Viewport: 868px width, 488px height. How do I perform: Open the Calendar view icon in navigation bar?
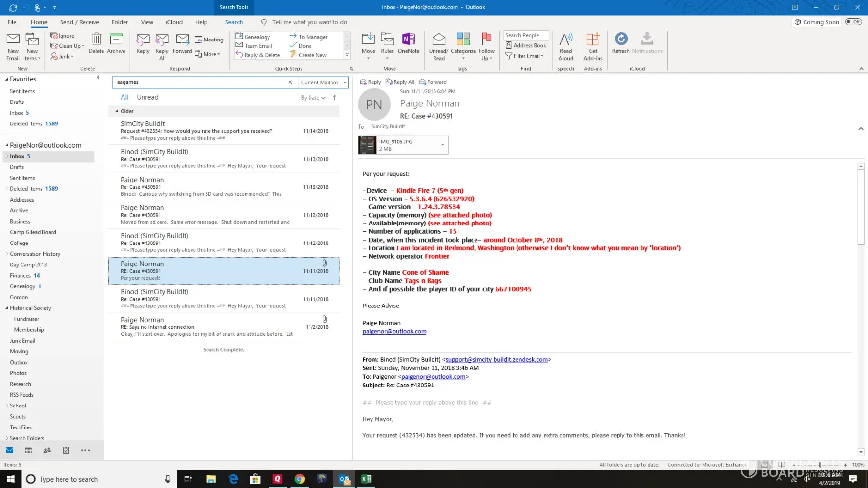[x=28, y=450]
